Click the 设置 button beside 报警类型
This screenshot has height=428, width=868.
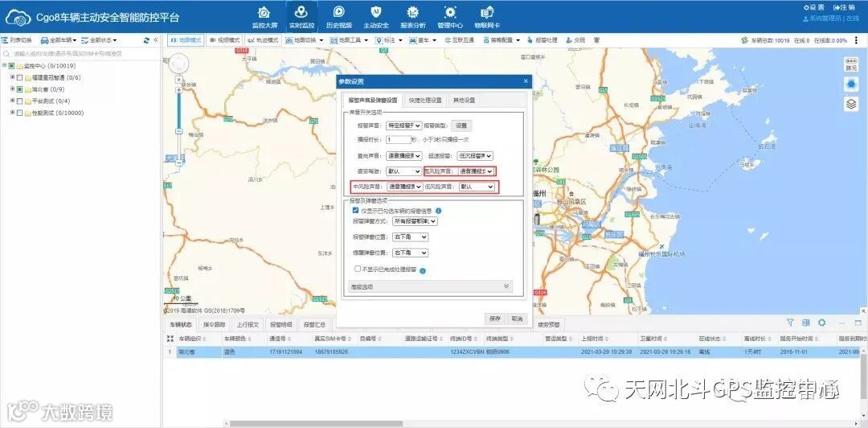tap(461, 126)
